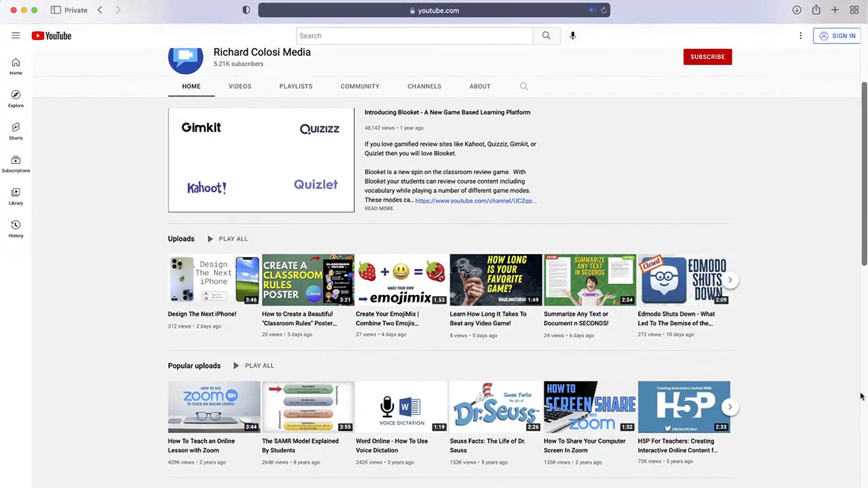Open the ABOUT tab
This screenshot has width=868, height=488.
coord(480,86)
